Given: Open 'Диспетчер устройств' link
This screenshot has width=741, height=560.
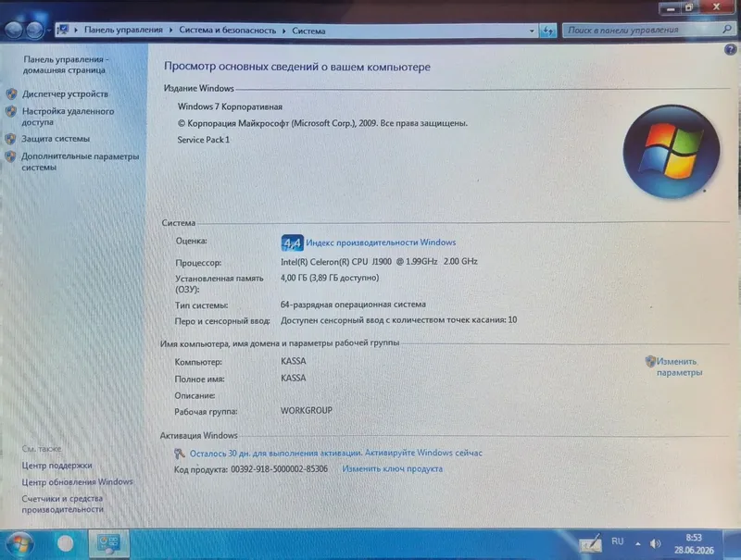Looking at the screenshot, I should [x=65, y=94].
